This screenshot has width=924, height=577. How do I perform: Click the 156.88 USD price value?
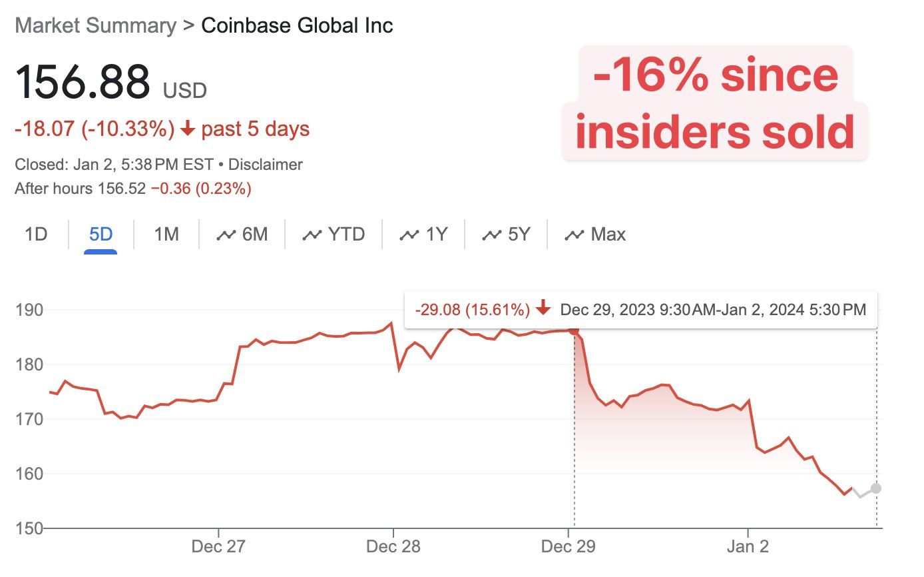(x=111, y=83)
